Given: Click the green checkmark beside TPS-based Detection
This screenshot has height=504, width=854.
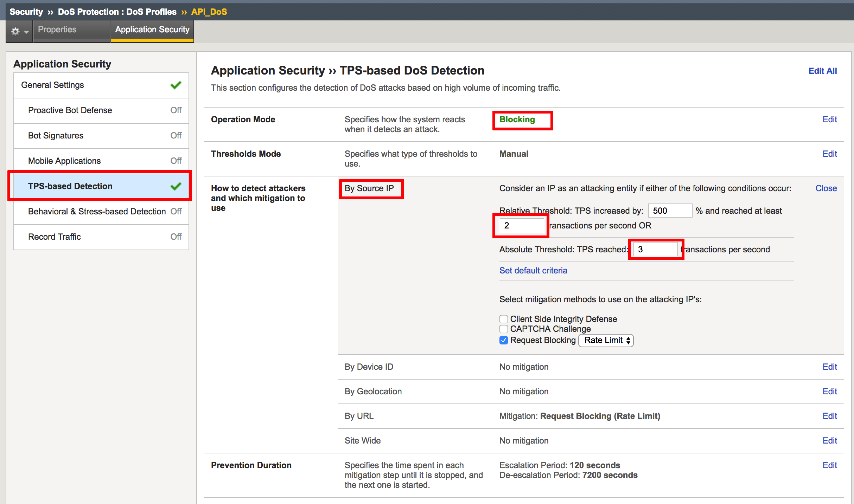Looking at the screenshot, I should coord(176,186).
